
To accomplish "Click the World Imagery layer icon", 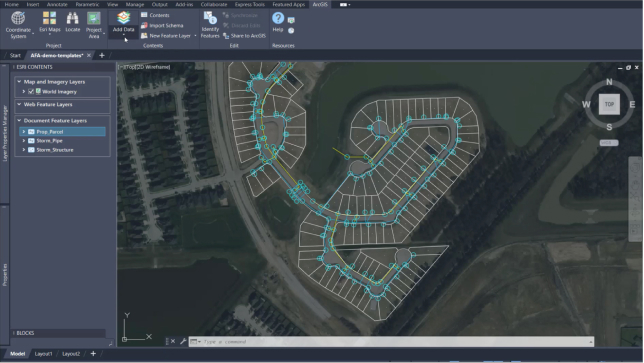I will tap(38, 92).
